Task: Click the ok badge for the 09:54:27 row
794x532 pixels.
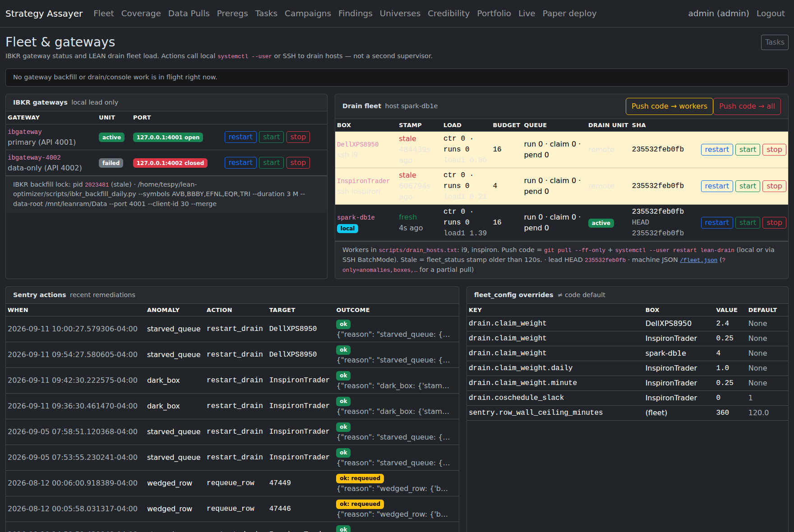Action: pos(343,350)
